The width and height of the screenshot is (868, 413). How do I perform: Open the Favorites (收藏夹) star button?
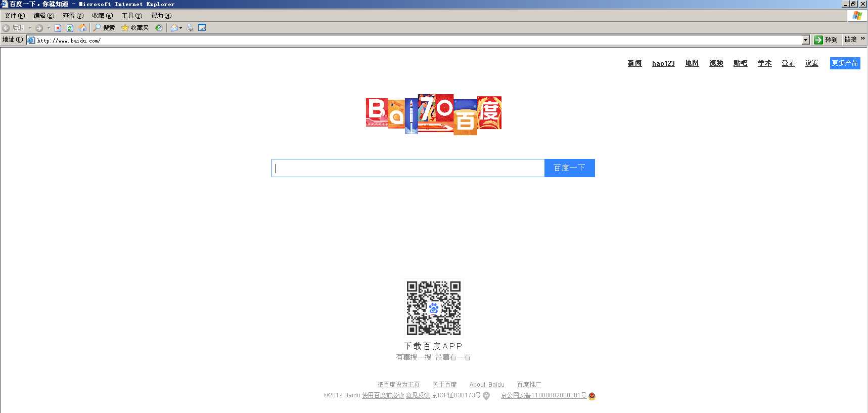click(x=135, y=28)
